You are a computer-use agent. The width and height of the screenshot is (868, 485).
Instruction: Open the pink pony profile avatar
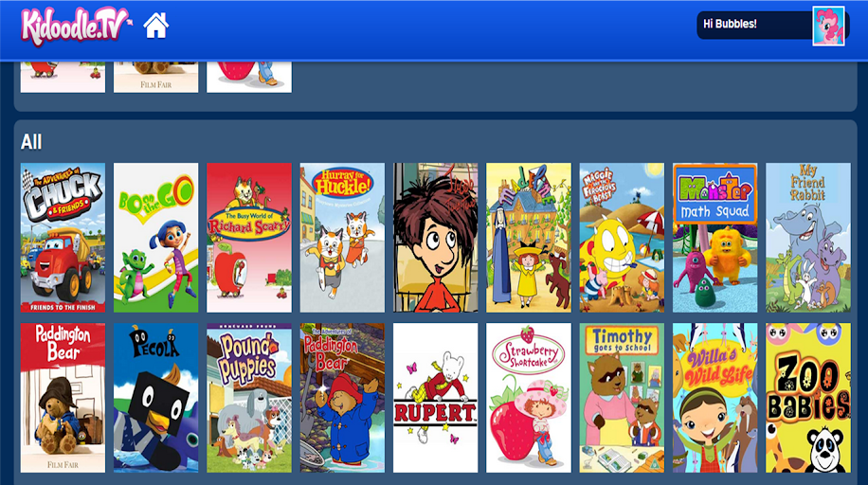point(828,26)
